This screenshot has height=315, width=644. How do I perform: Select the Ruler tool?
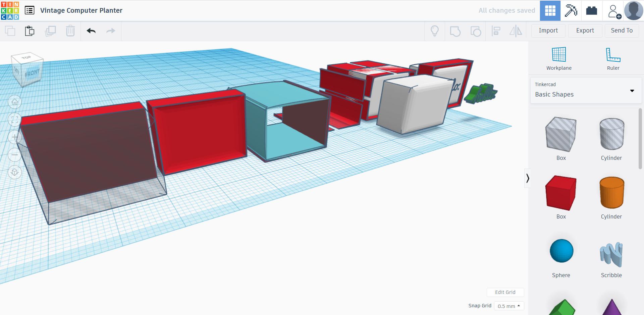pos(613,59)
